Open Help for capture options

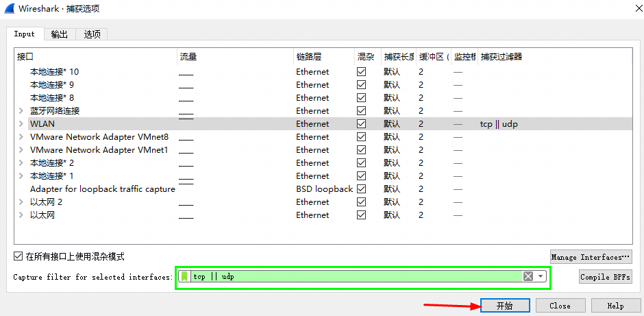pyautogui.click(x=615, y=306)
